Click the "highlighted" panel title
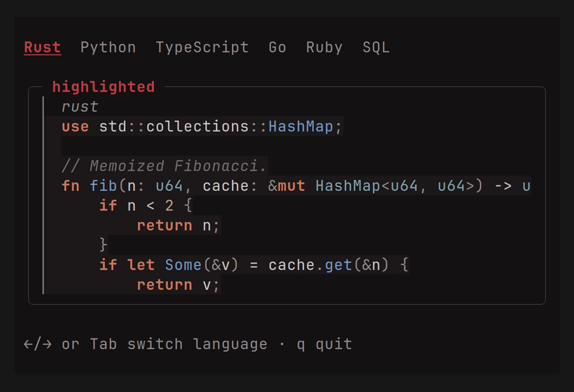This screenshot has width=574, height=392. (x=103, y=87)
